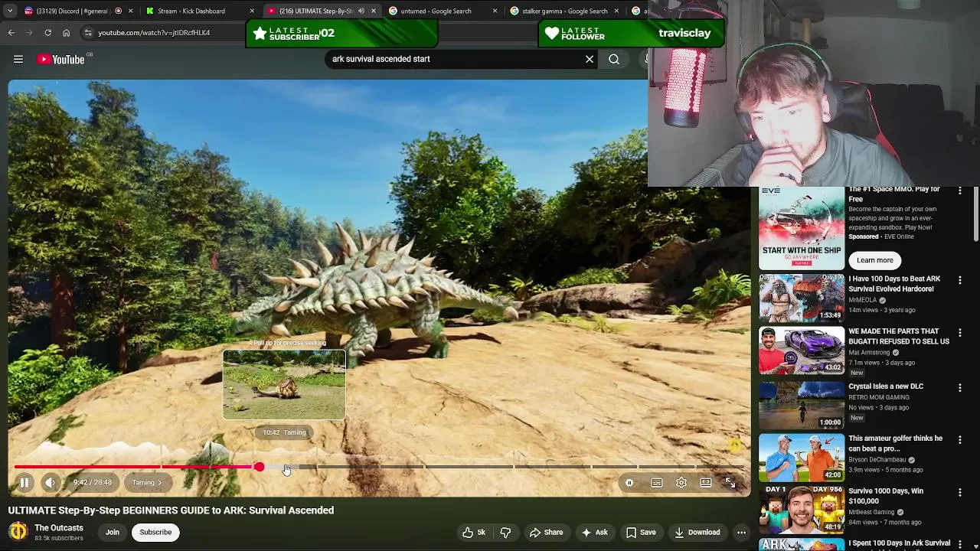Open 'Crystal Isles a new DLC' video title
The width and height of the screenshot is (980, 551).
886,386
